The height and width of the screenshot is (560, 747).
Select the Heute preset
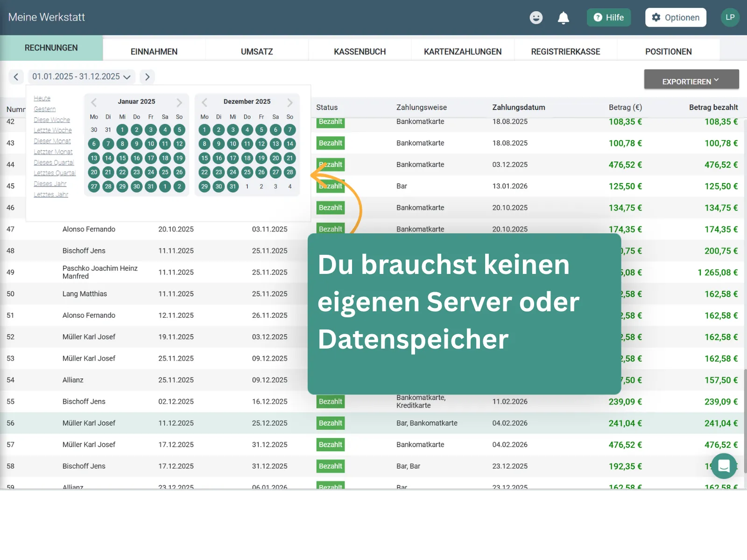click(42, 98)
